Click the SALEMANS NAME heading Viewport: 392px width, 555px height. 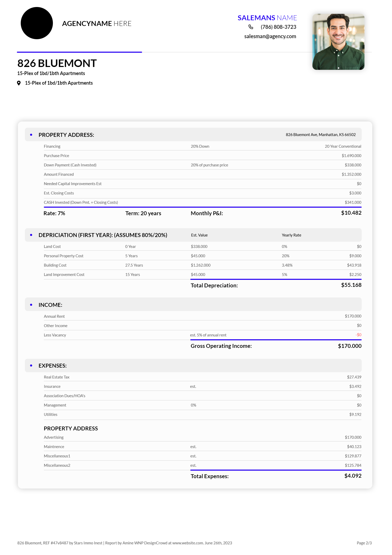pyautogui.click(x=267, y=18)
